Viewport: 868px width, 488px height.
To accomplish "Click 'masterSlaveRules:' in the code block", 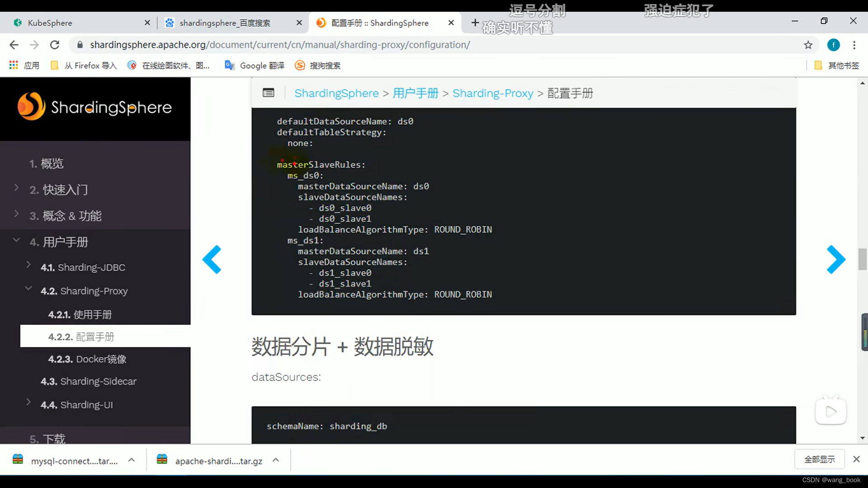I will [x=321, y=165].
